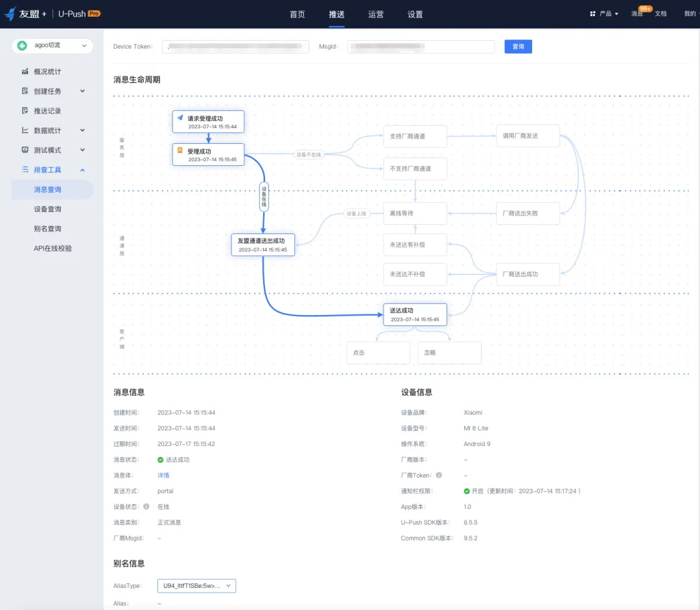Screen dimensions: 700x610
Task: Click the 排查工具 sidebar icon
Action: 26,169
